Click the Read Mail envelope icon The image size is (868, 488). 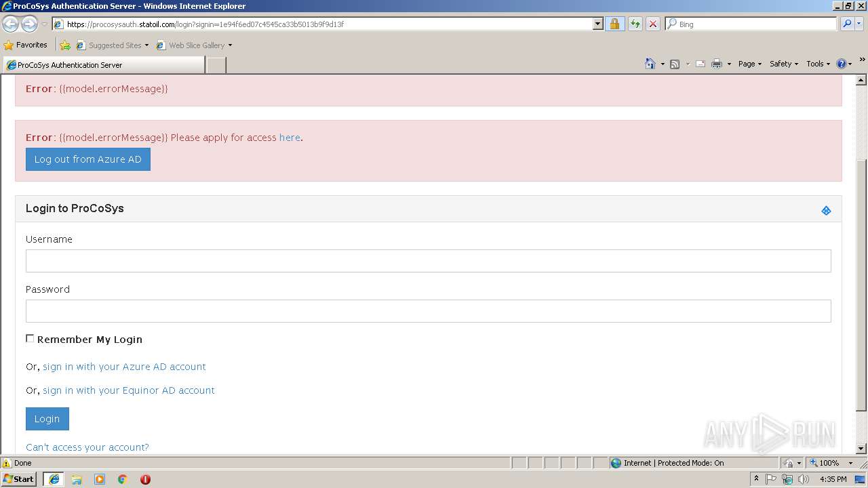click(x=701, y=64)
